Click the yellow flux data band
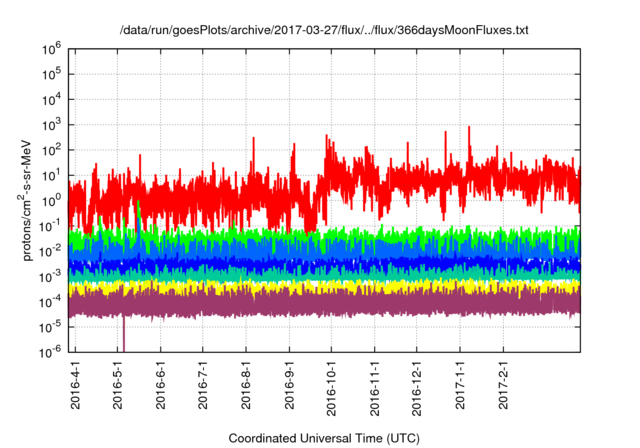640x448 pixels. coord(300,286)
